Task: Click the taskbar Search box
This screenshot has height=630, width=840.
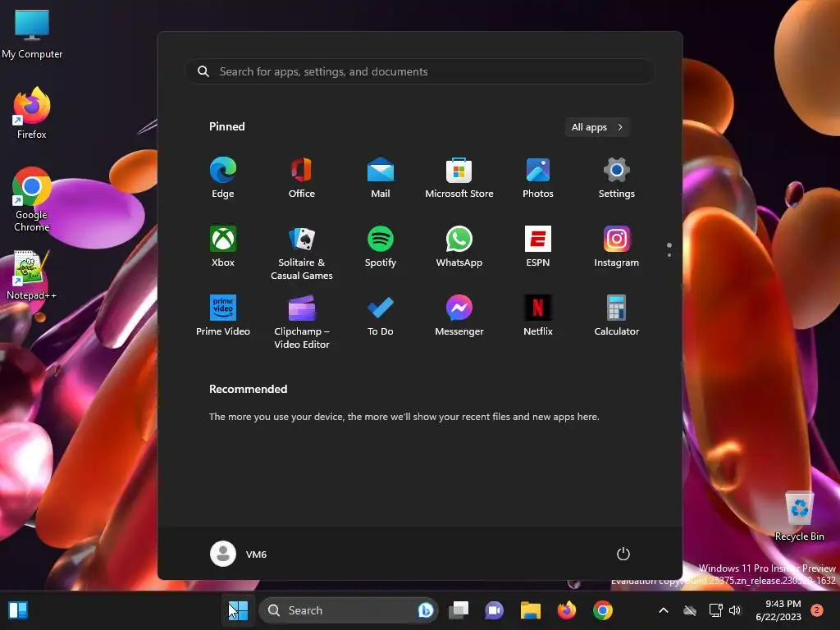Action: point(348,610)
